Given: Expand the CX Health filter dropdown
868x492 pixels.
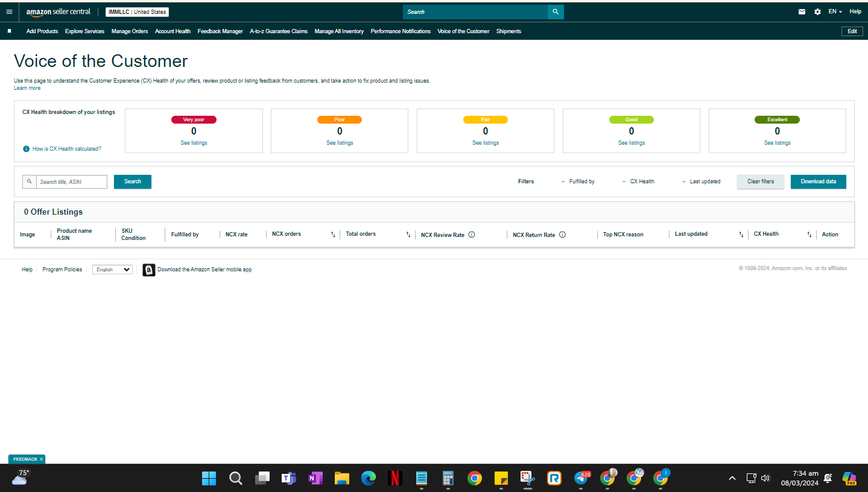Looking at the screenshot, I should click(638, 181).
